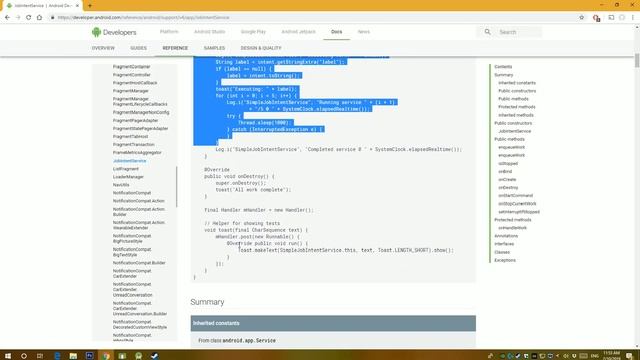640x360 pixels.
Task: Open FrameMetricsAggregator in the class list
Action: 137,153
